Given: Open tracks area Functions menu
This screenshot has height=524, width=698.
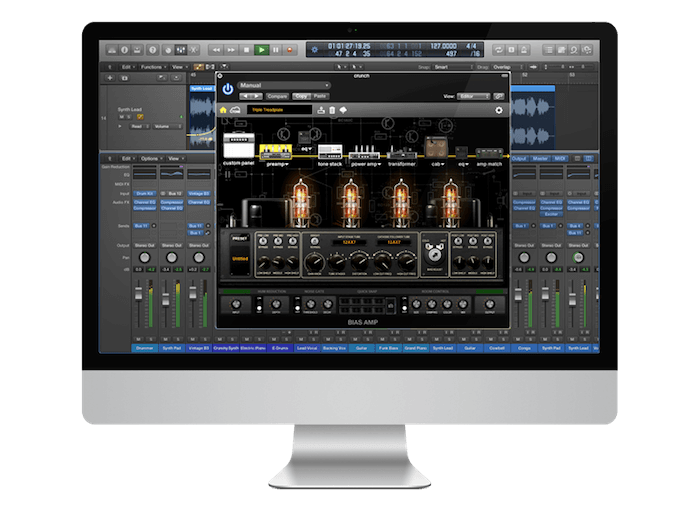Looking at the screenshot, I should pyautogui.click(x=153, y=67).
